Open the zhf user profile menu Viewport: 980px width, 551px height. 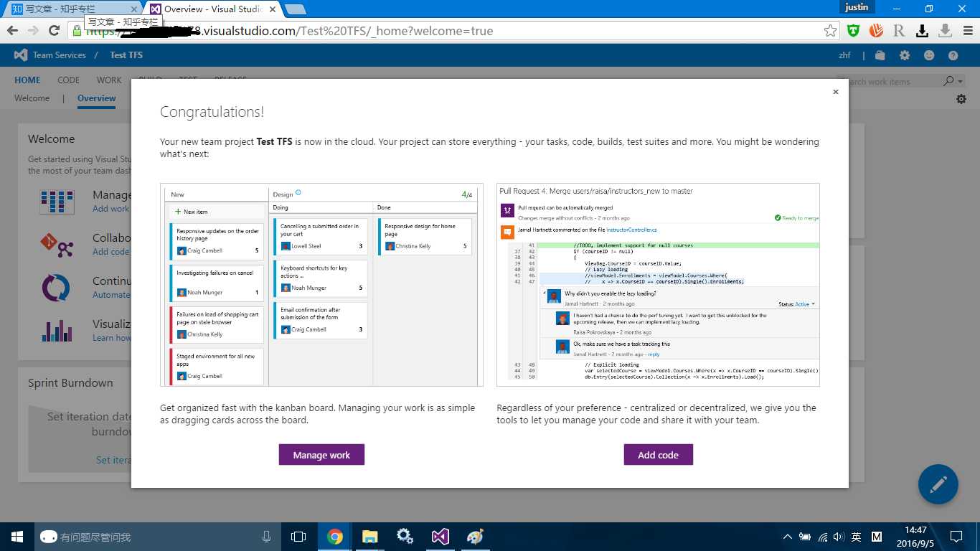pyautogui.click(x=844, y=55)
